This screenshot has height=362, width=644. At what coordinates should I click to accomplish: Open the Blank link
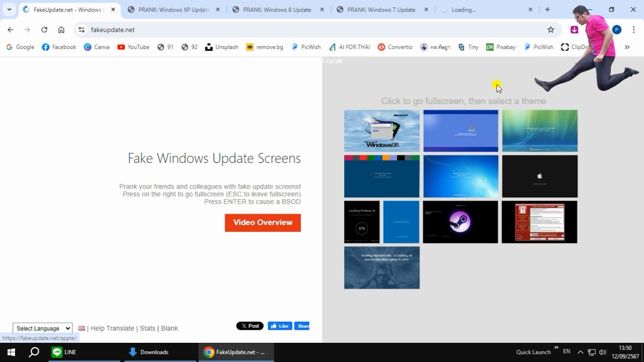[x=170, y=328]
